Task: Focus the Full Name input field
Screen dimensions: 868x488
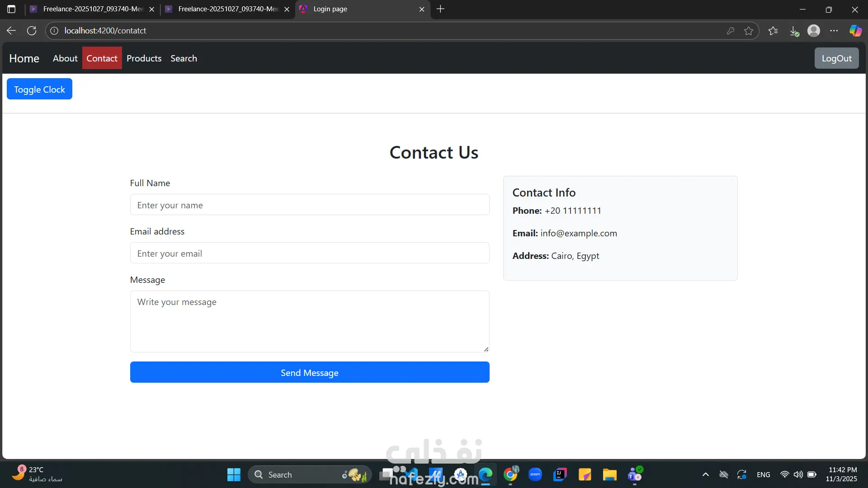Action: tap(310, 205)
